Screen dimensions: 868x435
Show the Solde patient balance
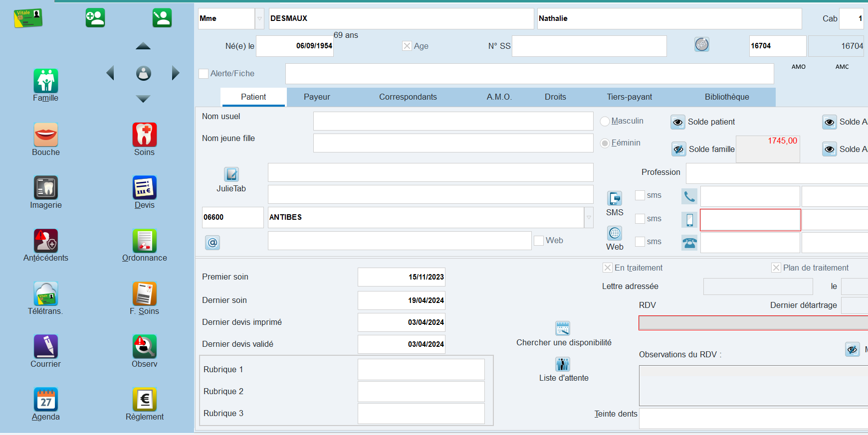(x=678, y=122)
